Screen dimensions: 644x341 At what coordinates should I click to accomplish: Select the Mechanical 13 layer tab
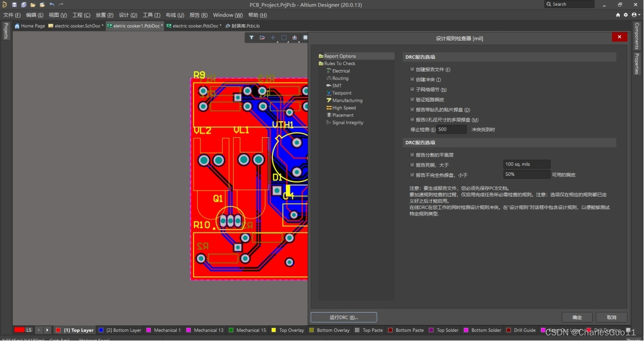(x=205, y=330)
